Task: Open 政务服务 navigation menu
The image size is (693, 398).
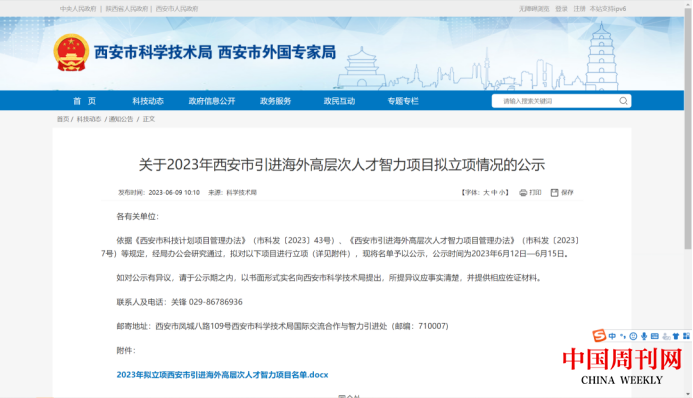Action: (275, 101)
